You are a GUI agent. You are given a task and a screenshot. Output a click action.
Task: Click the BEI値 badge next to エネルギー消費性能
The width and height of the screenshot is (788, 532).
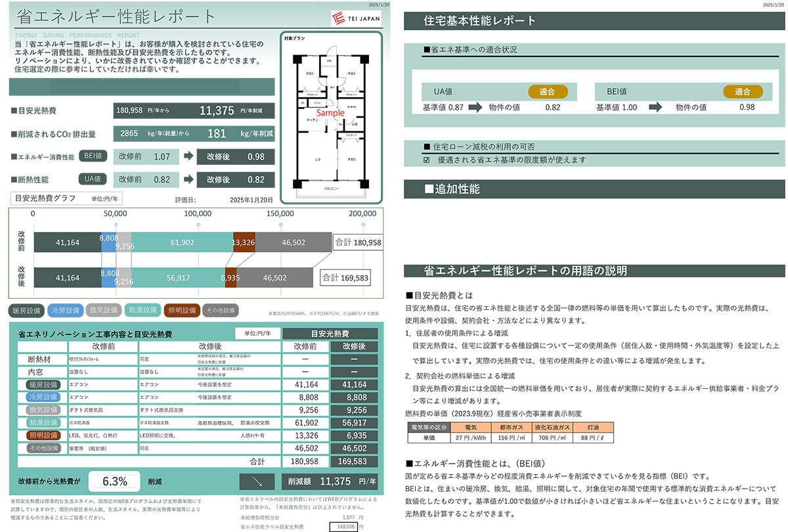tap(93, 156)
